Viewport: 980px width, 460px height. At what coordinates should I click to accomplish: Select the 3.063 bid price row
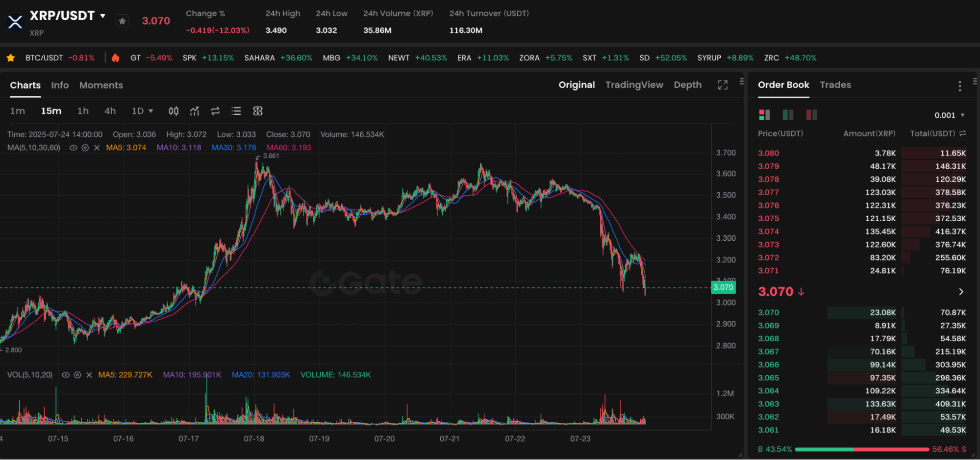pos(862,404)
